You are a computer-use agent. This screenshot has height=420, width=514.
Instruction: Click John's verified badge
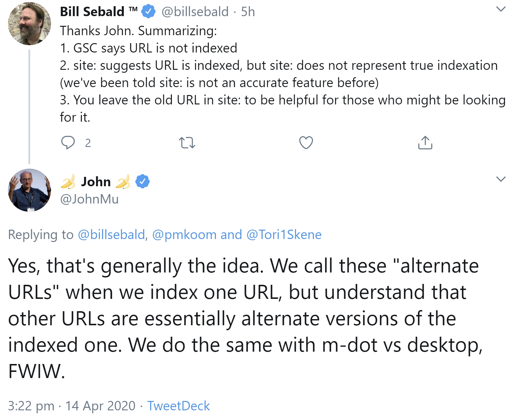point(142,181)
